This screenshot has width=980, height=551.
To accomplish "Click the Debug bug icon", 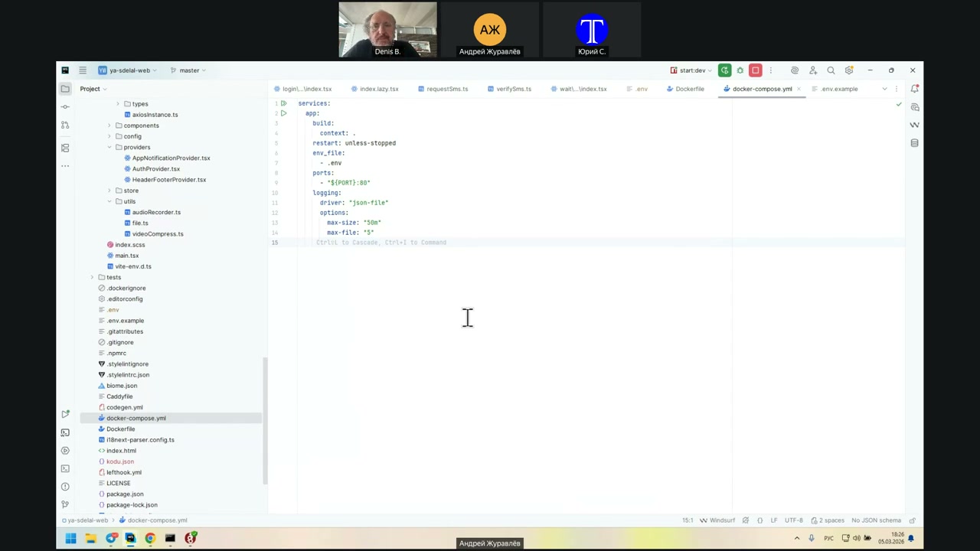I will 740,70.
